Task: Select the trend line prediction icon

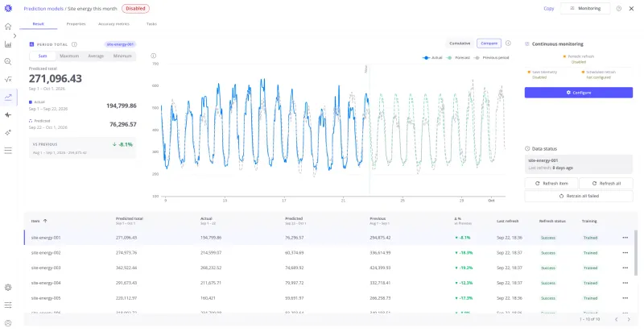Action: click(x=8, y=98)
